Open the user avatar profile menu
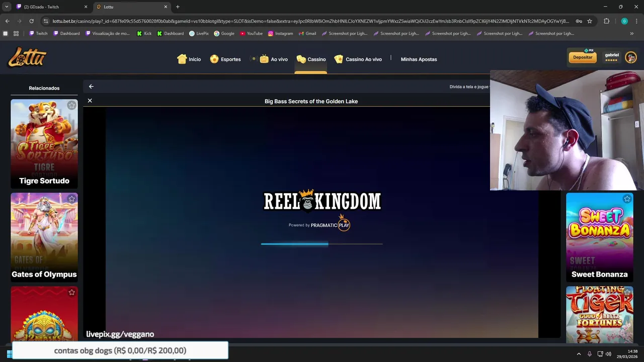This screenshot has height=362, width=644. 630,57
